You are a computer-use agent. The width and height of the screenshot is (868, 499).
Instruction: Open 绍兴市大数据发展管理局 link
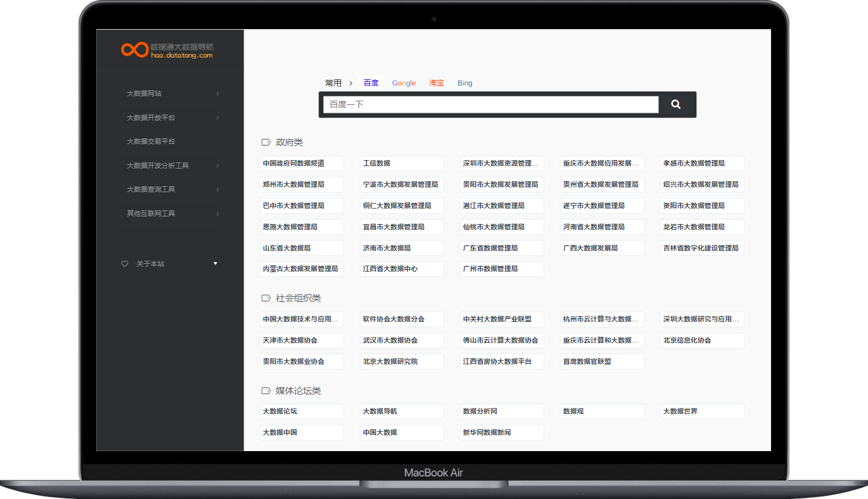[702, 184]
